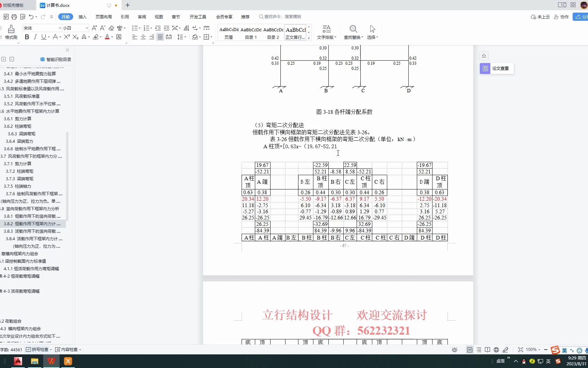The image size is (588, 368).
Task: Toggle strikethrough text button
Action: click(55, 37)
